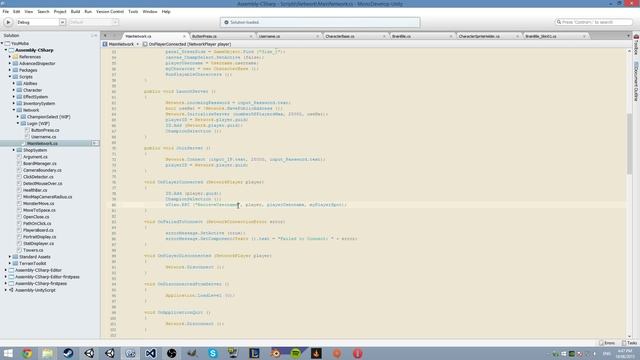Open the Tools menu
This screenshot has height=360, width=640.
click(133, 12)
